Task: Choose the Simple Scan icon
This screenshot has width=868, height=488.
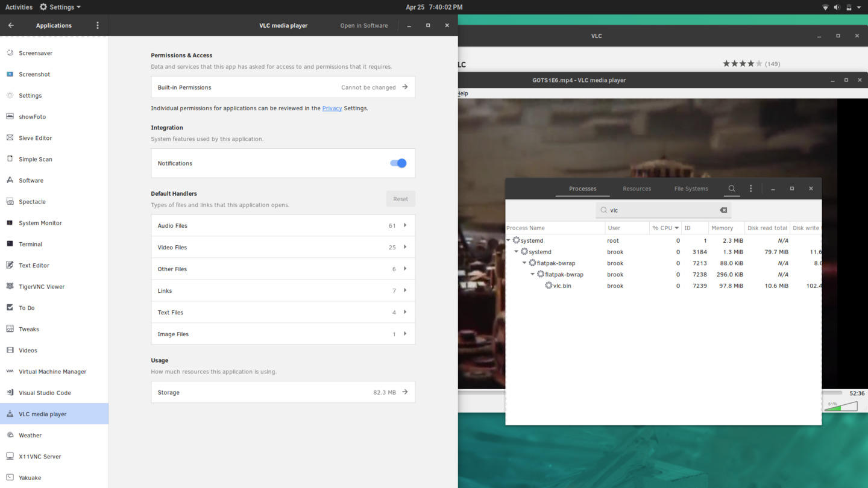Action: [x=10, y=159]
